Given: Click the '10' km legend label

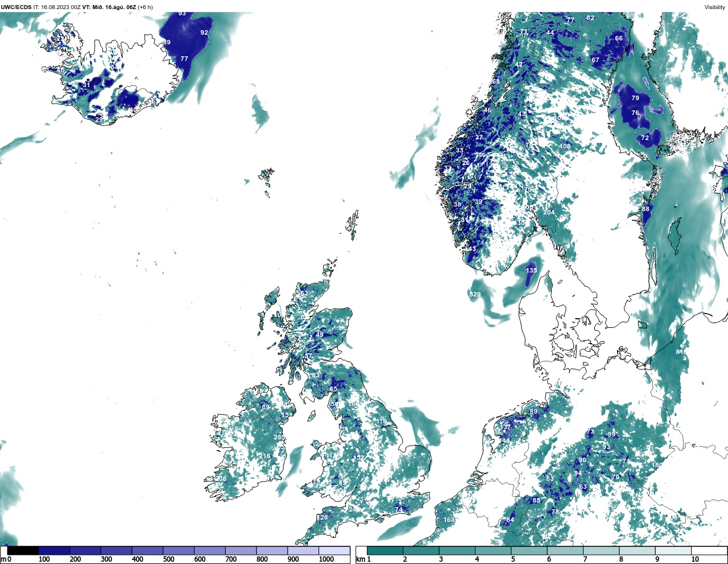Looking at the screenshot, I should point(695,559).
